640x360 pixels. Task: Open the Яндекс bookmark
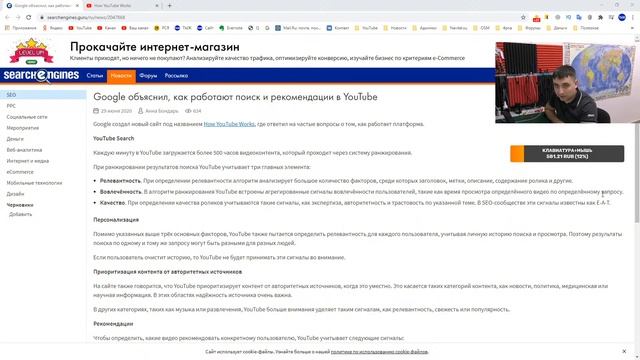click(x=53, y=28)
